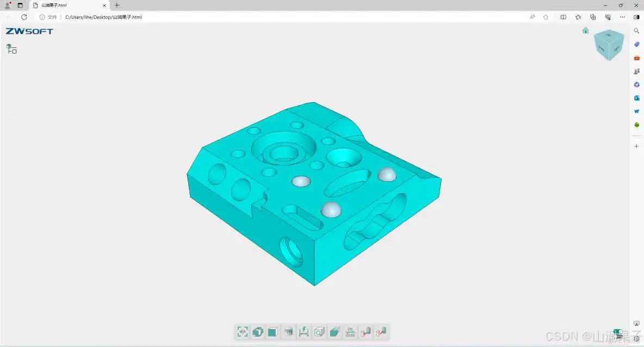Add a sidebar app with plus
644x347 pixels.
point(636,146)
